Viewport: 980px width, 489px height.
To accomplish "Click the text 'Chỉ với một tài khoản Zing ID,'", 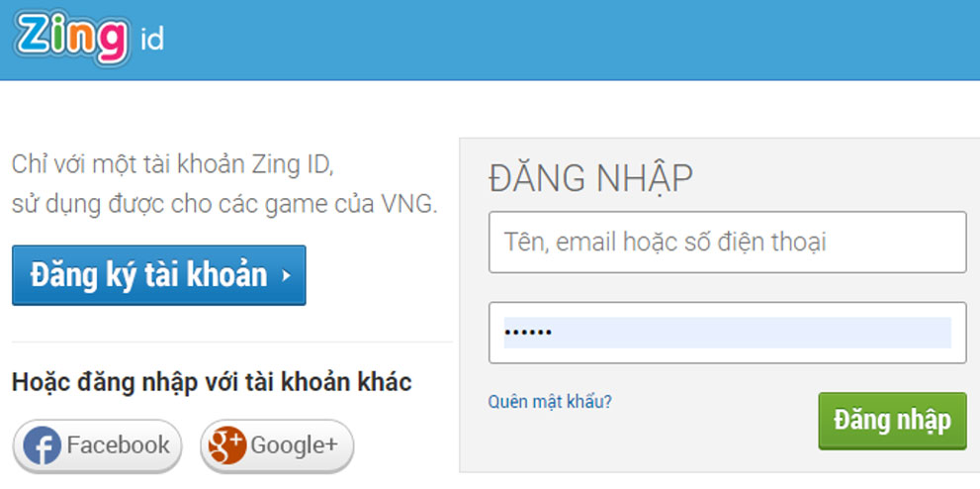I will pyautogui.click(x=174, y=165).
